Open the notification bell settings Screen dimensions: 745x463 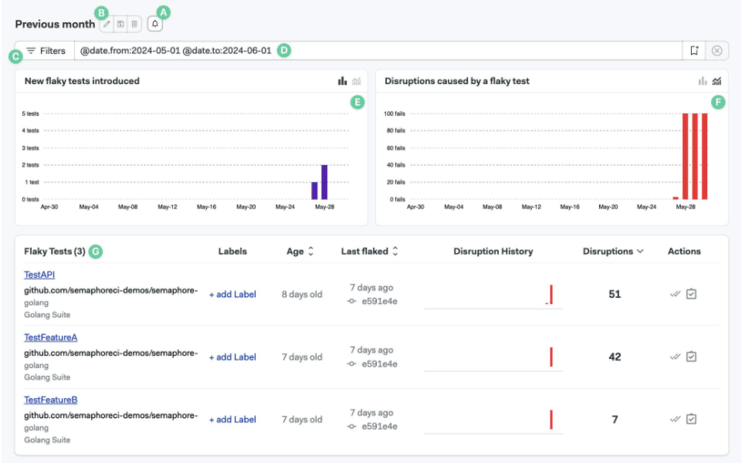(x=155, y=24)
